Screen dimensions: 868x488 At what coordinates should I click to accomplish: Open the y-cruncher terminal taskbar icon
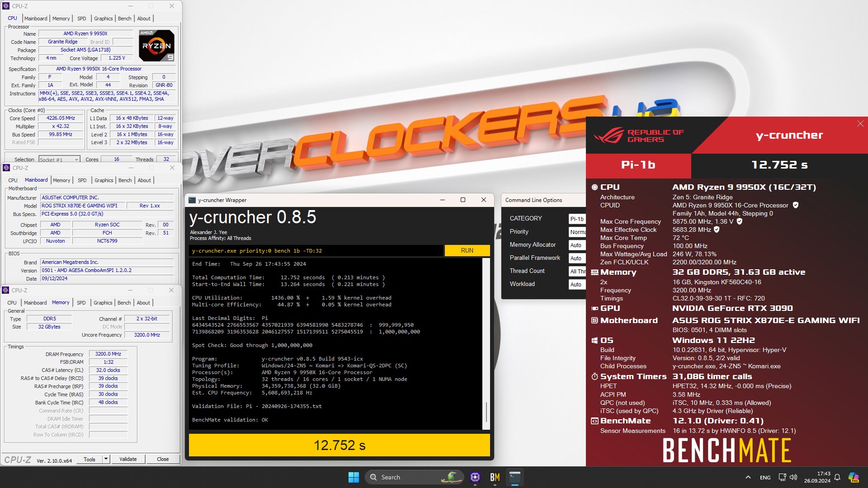[x=514, y=477]
